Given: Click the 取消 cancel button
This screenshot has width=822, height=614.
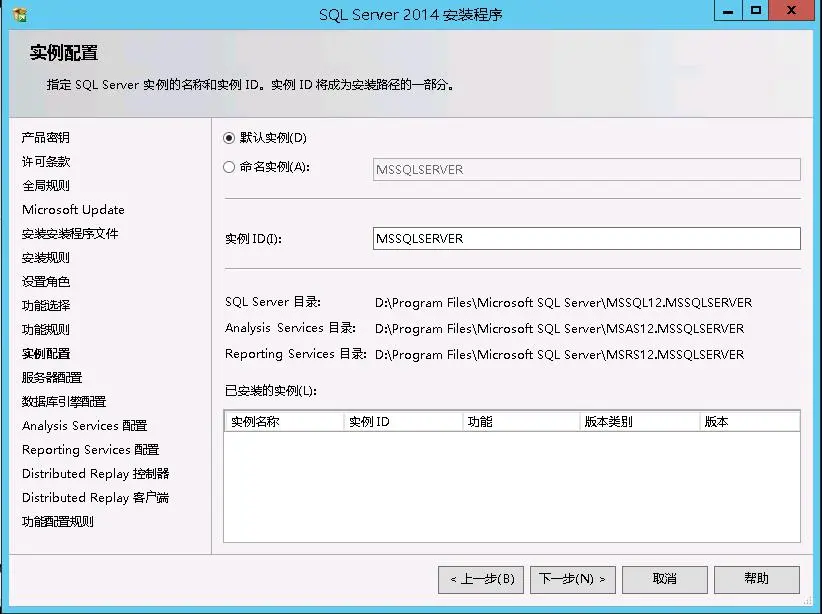Looking at the screenshot, I should pos(665,579).
